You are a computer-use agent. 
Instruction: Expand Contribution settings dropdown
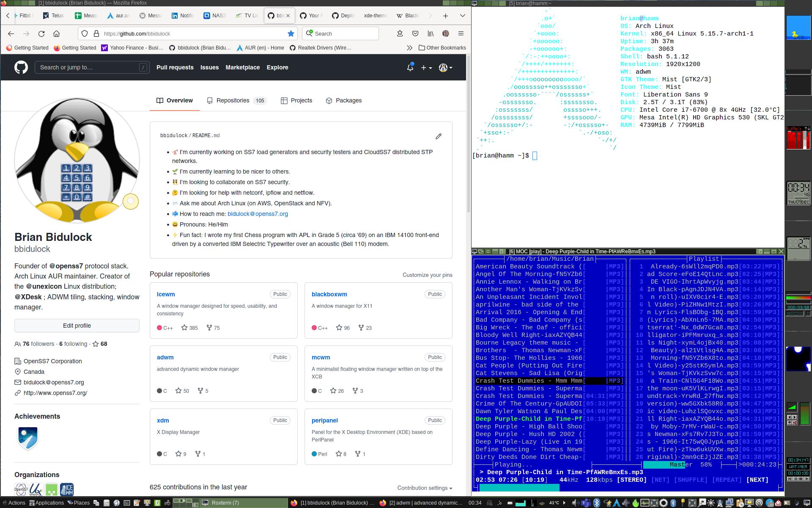(x=425, y=488)
